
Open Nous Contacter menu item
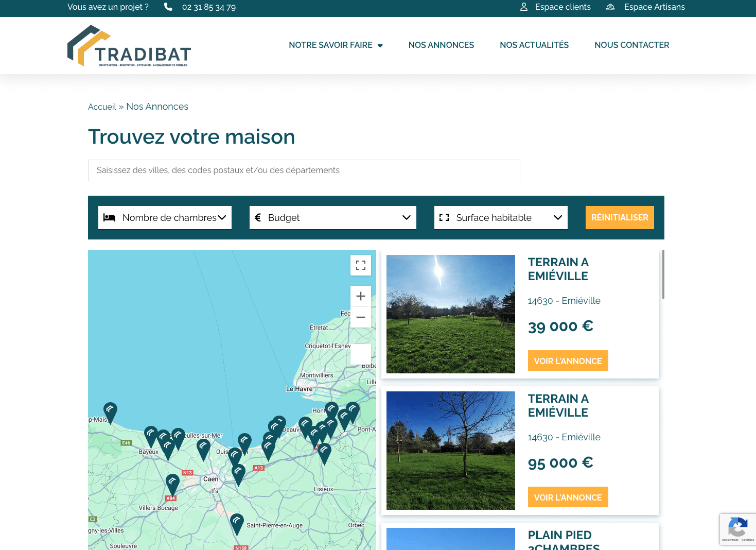pyautogui.click(x=632, y=45)
